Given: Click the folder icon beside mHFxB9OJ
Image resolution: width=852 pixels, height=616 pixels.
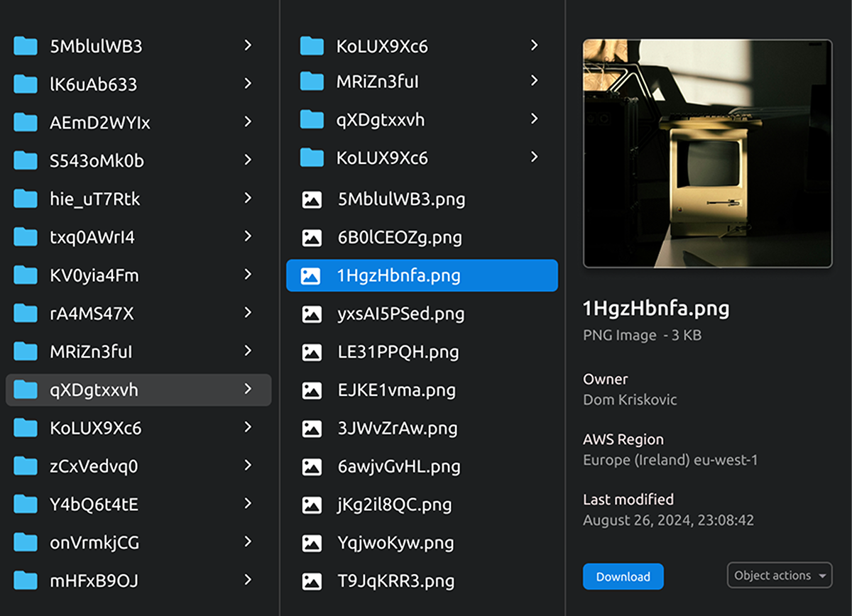Looking at the screenshot, I should (x=26, y=581).
